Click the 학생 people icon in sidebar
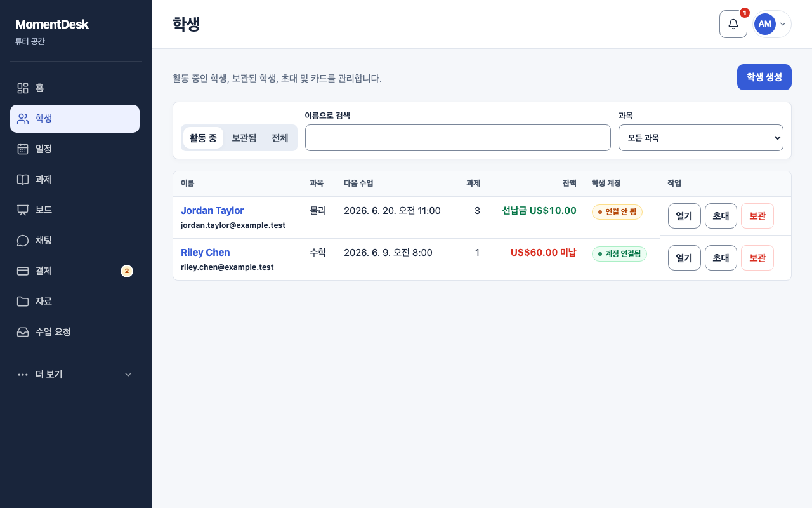Image resolution: width=812 pixels, height=508 pixels. [x=23, y=119]
